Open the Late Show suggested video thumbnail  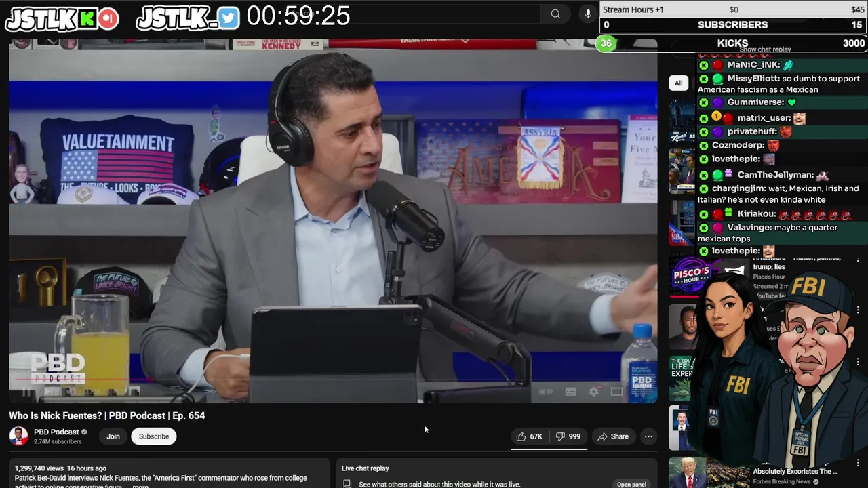click(x=681, y=223)
